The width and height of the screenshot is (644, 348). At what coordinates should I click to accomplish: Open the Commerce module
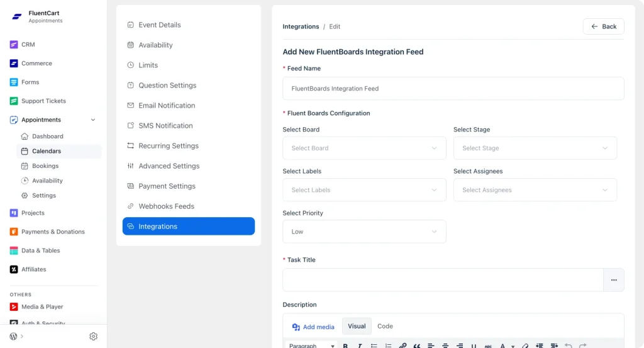coord(31,64)
